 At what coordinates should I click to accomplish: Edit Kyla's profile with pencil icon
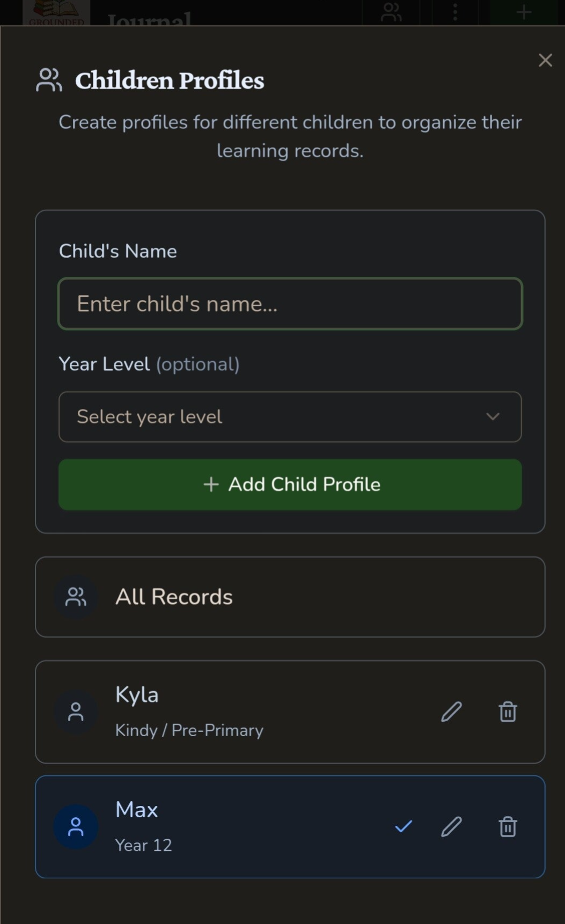coord(451,712)
